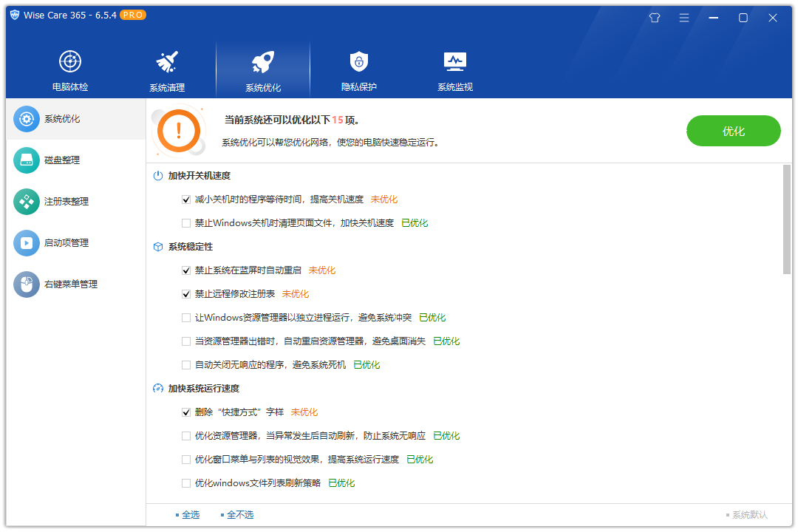Click the 磁盘整理 disk icon

[27, 160]
